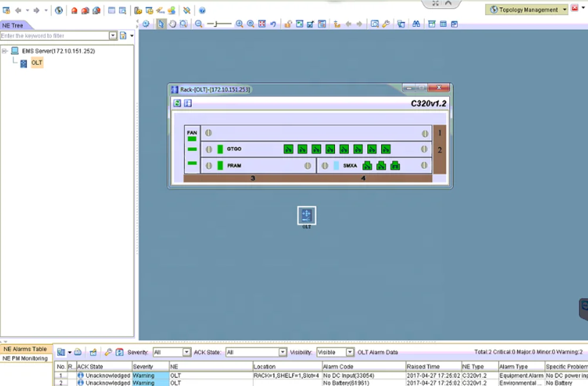Click the light blue status indicator on SMXA card
Image resolution: width=588 pixels, height=386 pixels.
336,165
